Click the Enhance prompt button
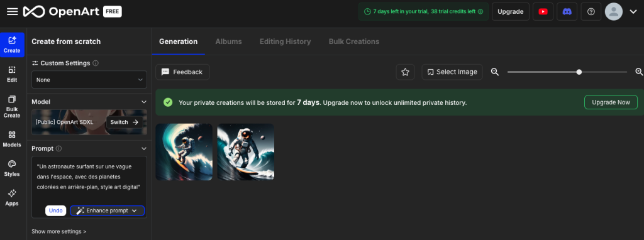This screenshot has height=240, width=644. (x=107, y=210)
